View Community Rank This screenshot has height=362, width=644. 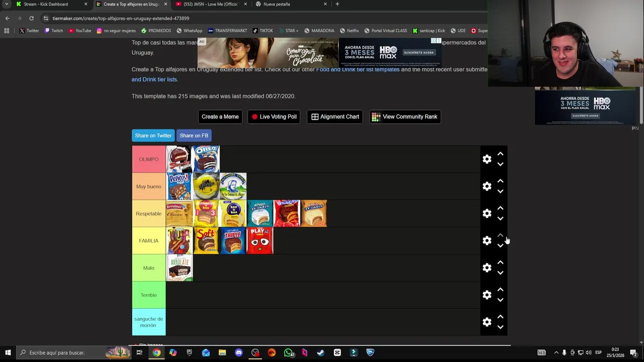pyautogui.click(x=405, y=117)
